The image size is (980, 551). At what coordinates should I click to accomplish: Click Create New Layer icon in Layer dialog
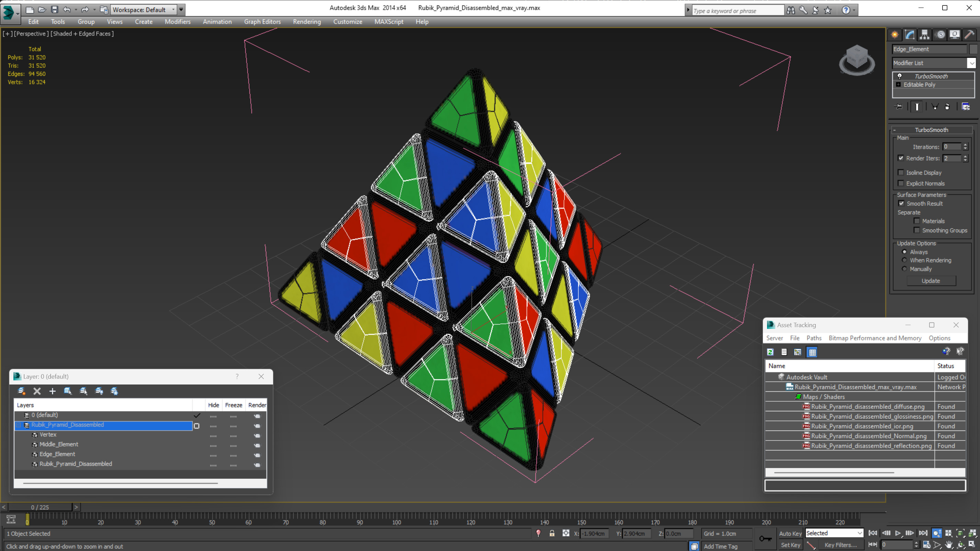pyautogui.click(x=21, y=391)
